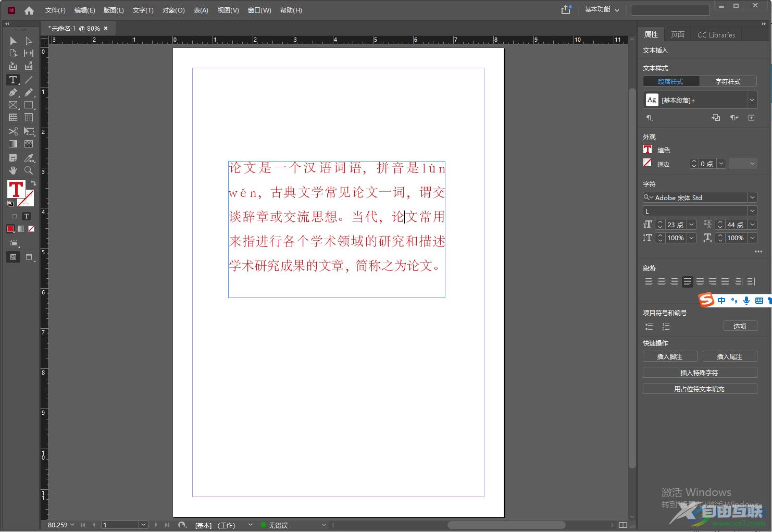This screenshot has height=532, width=772.
Task: Select the Selection tool arrow
Action: [13, 41]
